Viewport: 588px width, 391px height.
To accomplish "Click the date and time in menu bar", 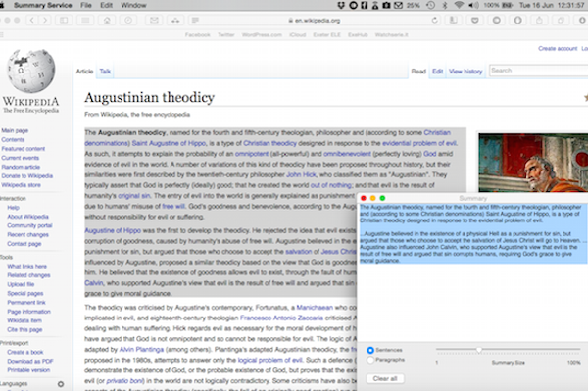I will [x=552, y=5].
